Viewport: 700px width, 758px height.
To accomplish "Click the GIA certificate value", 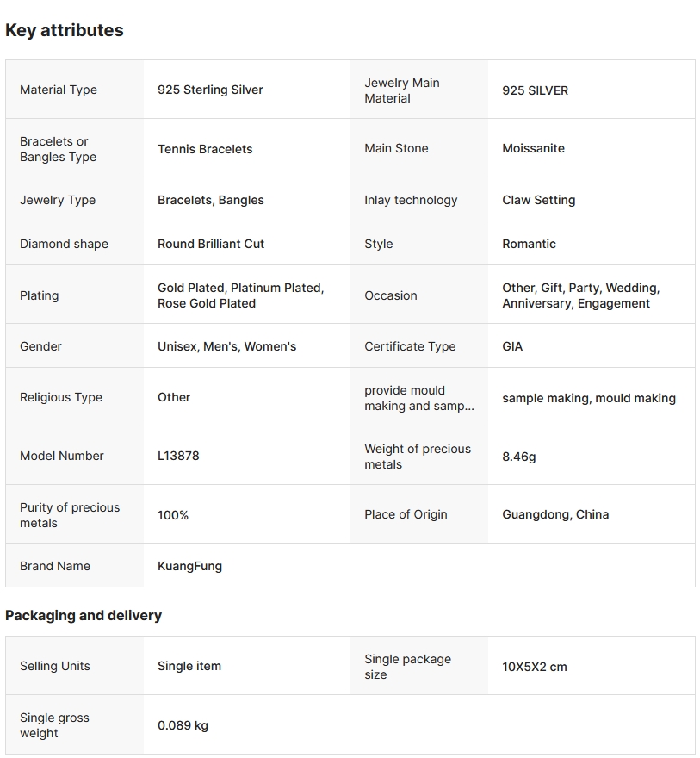I will coord(512,346).
